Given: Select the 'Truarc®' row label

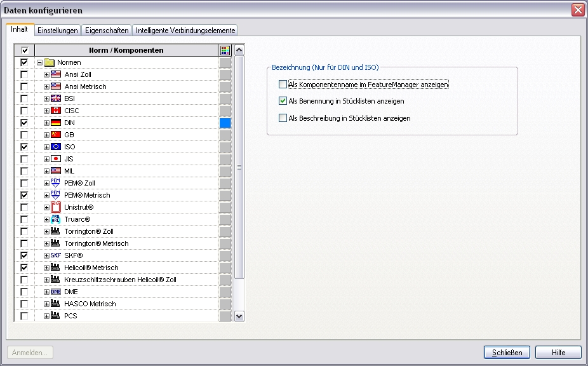Looking at the screenshot, I should [77, 219].
